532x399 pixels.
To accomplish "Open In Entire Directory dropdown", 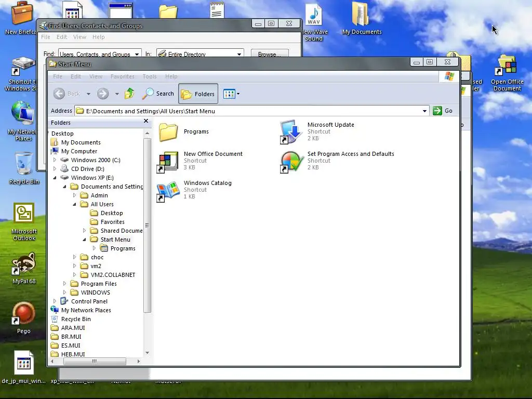I will [x=239, y=54].
